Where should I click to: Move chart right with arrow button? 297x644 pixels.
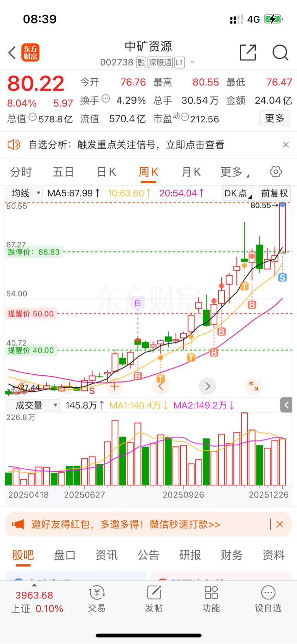click(x=208, y=386)
